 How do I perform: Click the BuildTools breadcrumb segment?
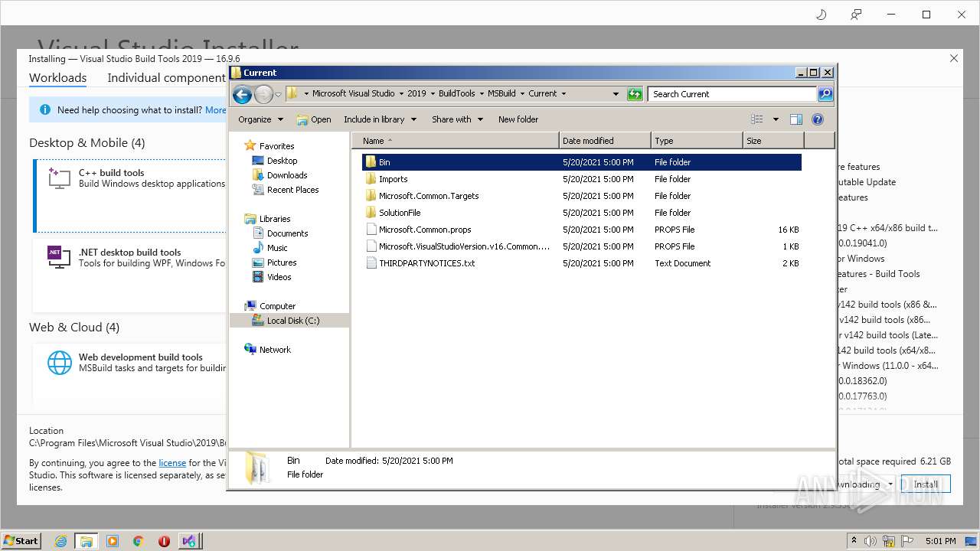click(x=457, y=93)
